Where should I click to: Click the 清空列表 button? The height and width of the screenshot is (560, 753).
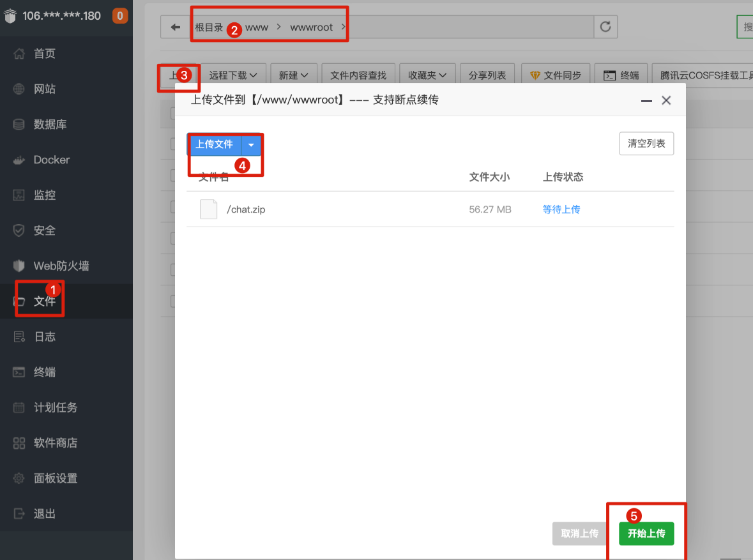(x=646, y=144)
